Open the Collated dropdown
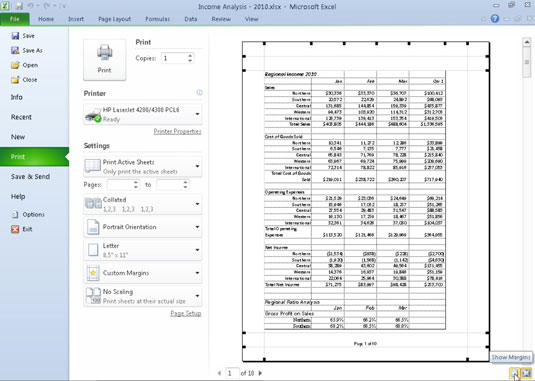 [x=143, y=204]
